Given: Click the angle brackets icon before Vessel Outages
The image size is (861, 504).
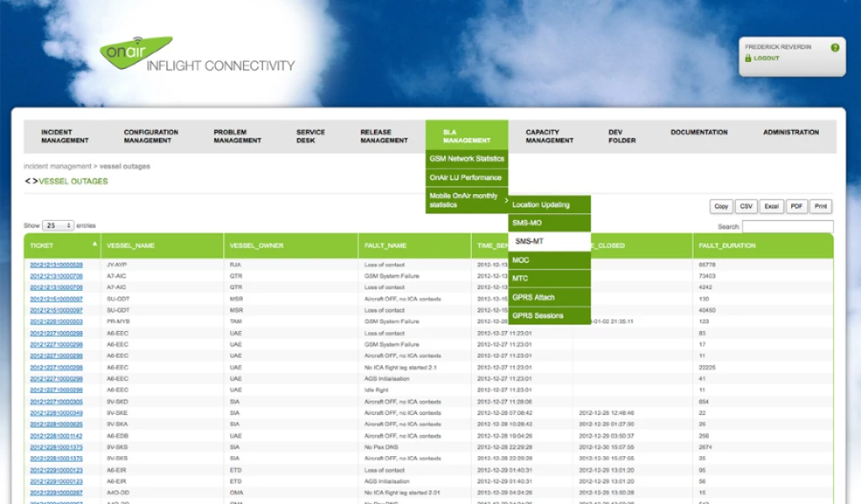Looking at the screenshot, I should [x=30, y=181].
